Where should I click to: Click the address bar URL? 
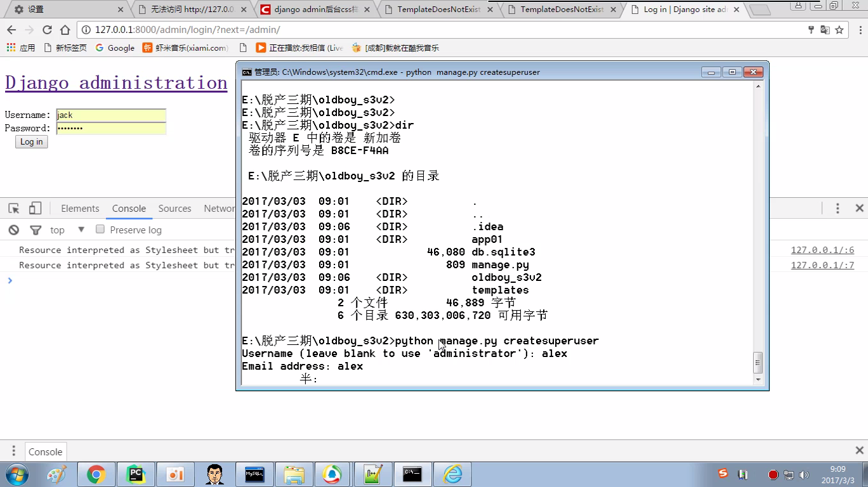pos(187,30)
